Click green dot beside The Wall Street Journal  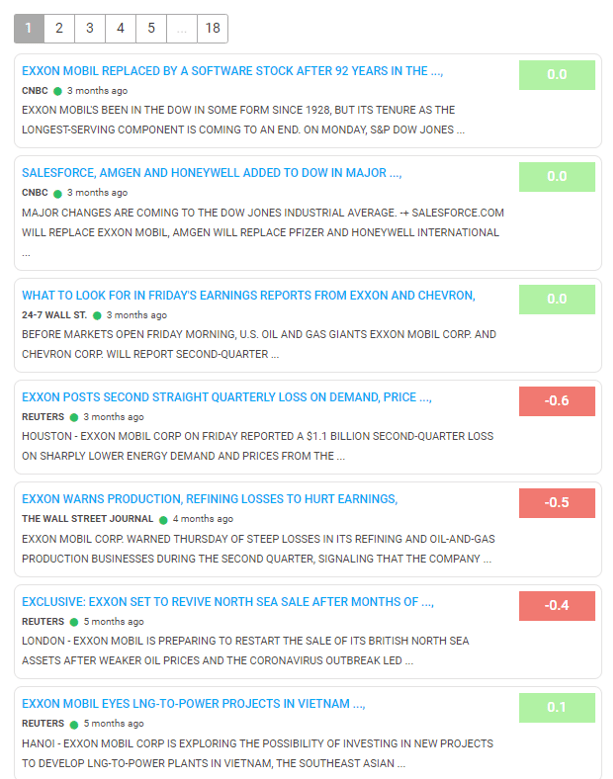coord(162,519)
